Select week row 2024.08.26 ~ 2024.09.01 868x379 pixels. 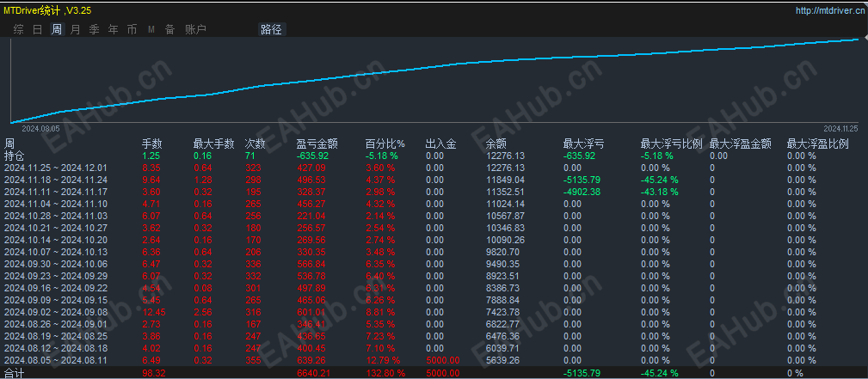[55, 324]
